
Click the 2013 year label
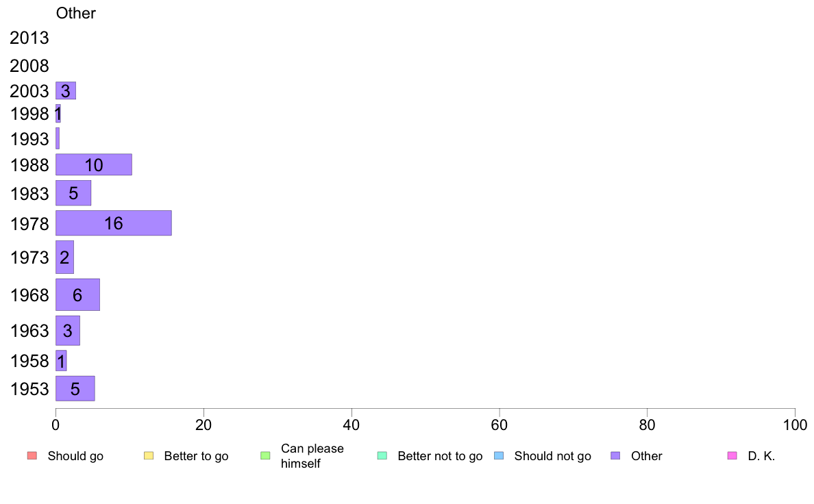tap(29, 38)
